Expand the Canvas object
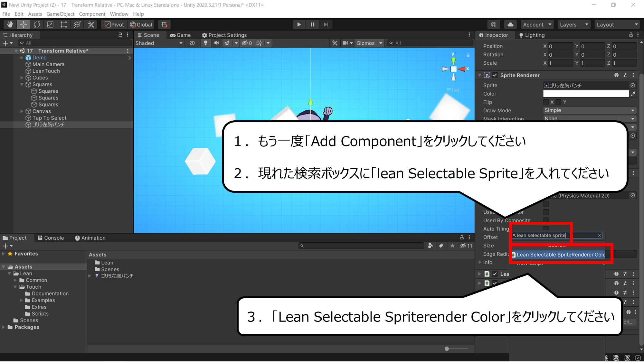Image resolution: width=644 pixels, height=362 pixels. point(22,111)
